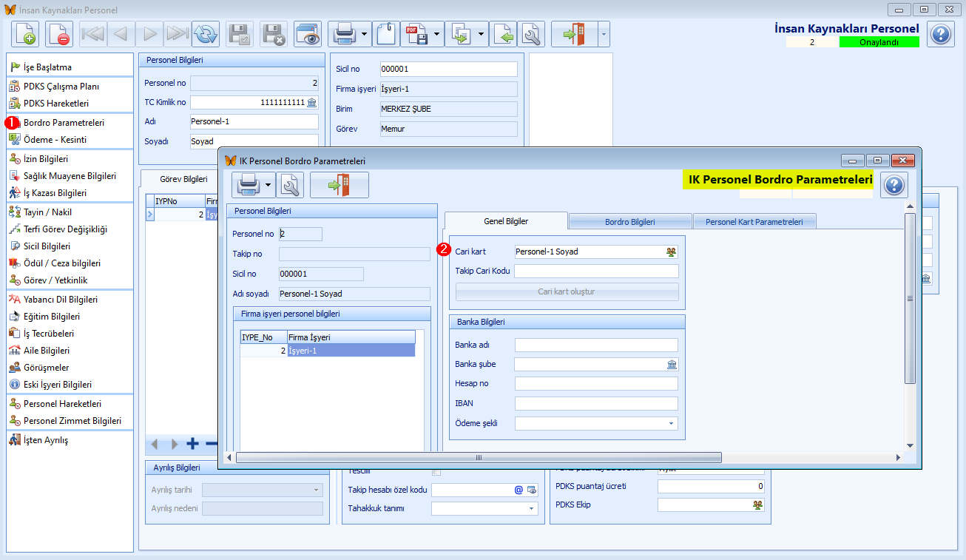This screenshot has width=966, height=560.
Task: Click the PDF save icon in toolbar
Action: (x=414, y=34)
